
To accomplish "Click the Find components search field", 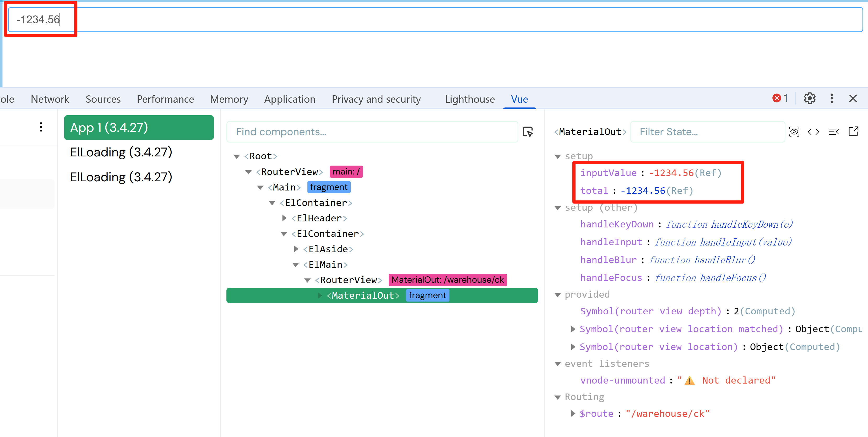I will coord(372,132).
